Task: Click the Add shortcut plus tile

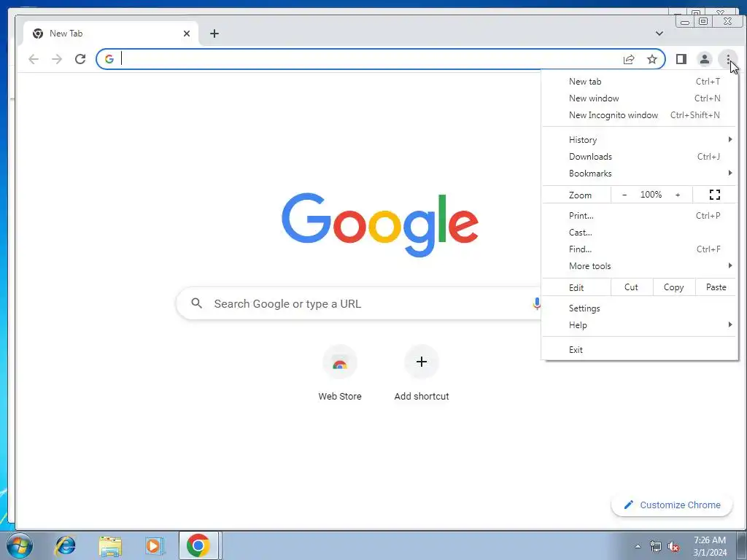Action: [x=422, y=373]
